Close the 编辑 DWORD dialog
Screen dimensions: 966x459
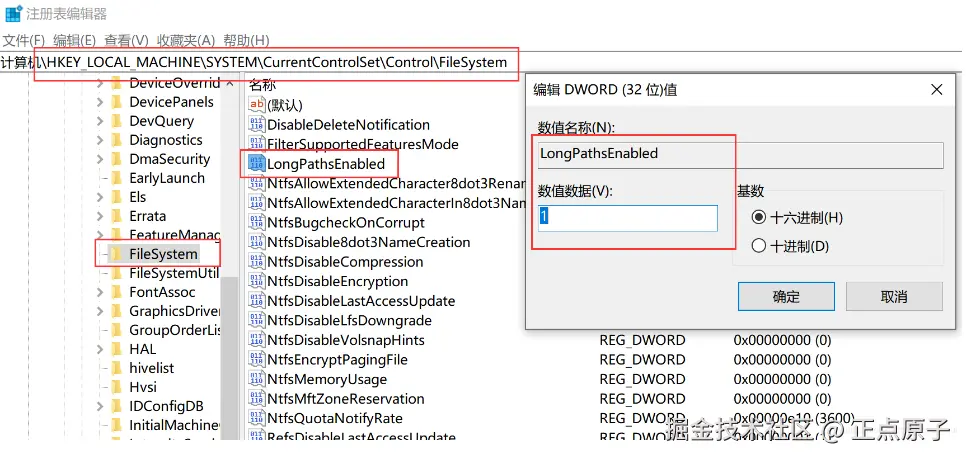coord(936,90)
